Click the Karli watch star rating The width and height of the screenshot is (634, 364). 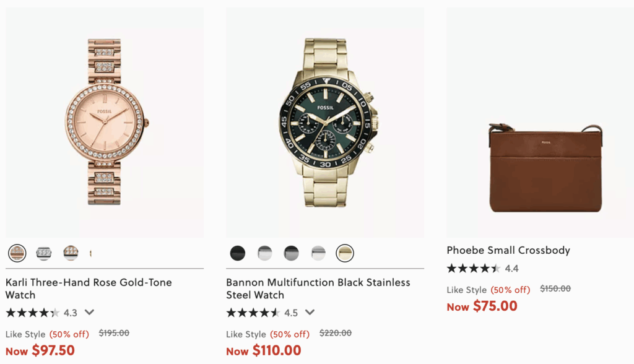[x=33, y=313]
